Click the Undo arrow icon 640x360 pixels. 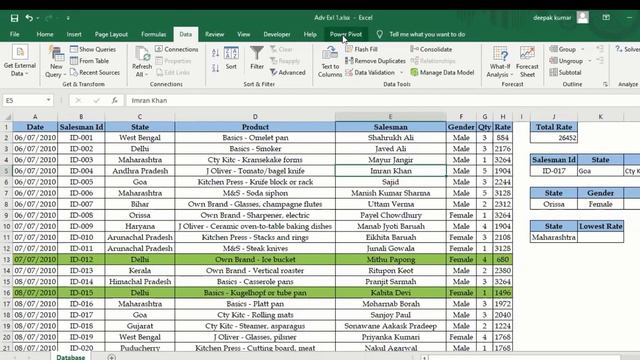pos(29,18)
